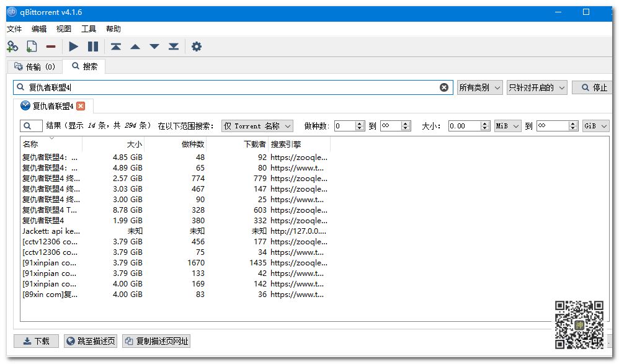
Task: Expand the 只针对开启的 plugins dropdown
Action: click(x=537, y=87)
